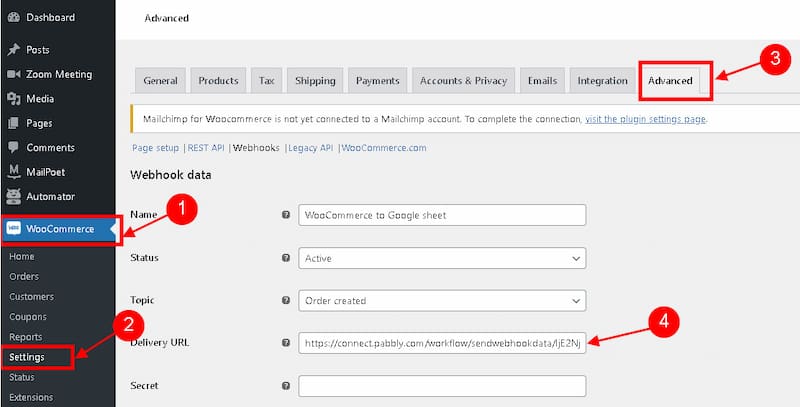Open Comments in the sidebar menu

point(51,148)
